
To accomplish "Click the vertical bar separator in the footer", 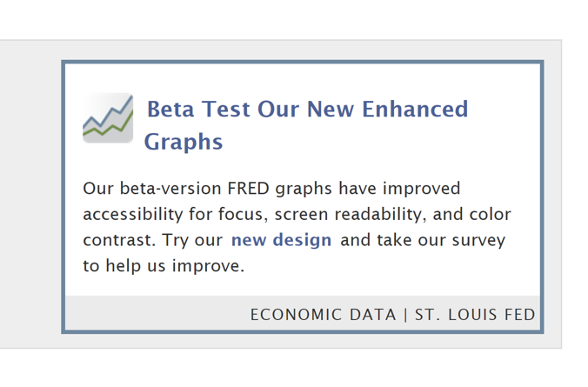I will 405,315.
